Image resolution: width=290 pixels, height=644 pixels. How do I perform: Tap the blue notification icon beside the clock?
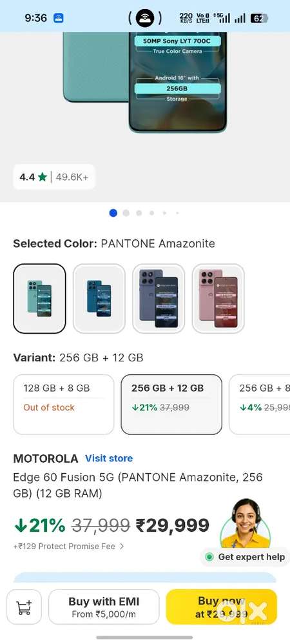pyautogui.click(x=59, y=18)
